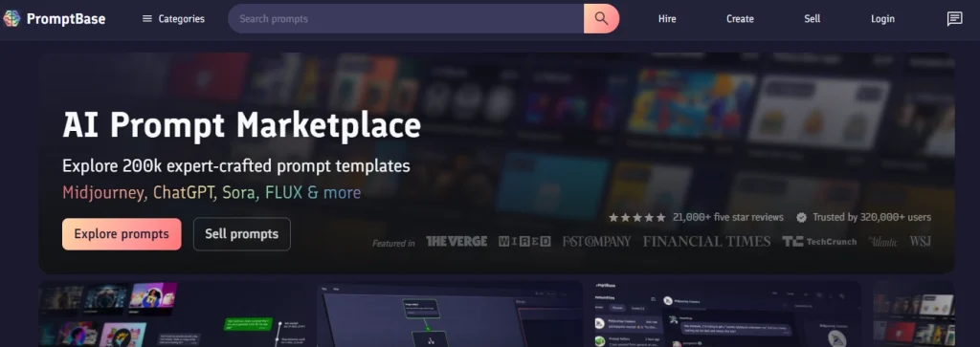Click the Login link
The height and width of the screenshot is (347, 980).
882,19
